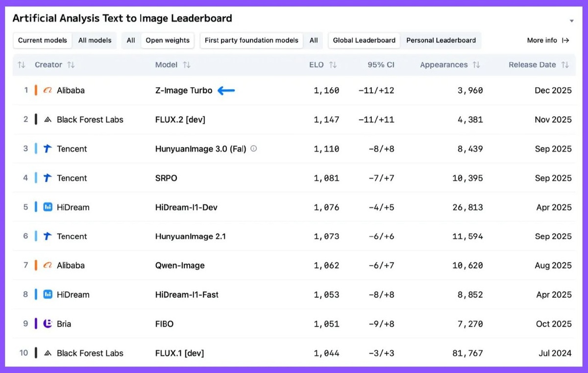Select the HiDream-I1-Fast model name
Screen dimensions: 588x373
pyautogui.click(x=187, y=295)
